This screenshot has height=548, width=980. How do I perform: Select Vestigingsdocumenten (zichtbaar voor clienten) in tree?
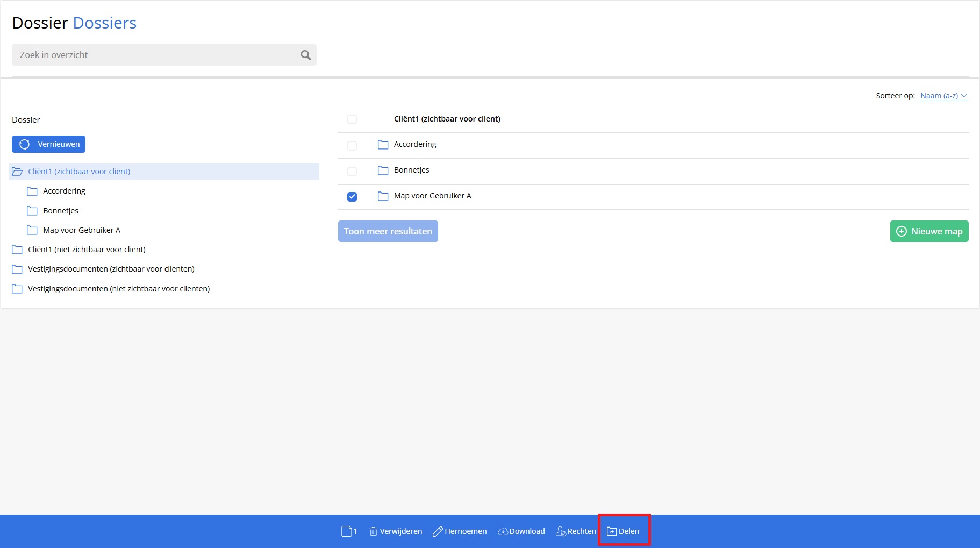click(111, 269)
